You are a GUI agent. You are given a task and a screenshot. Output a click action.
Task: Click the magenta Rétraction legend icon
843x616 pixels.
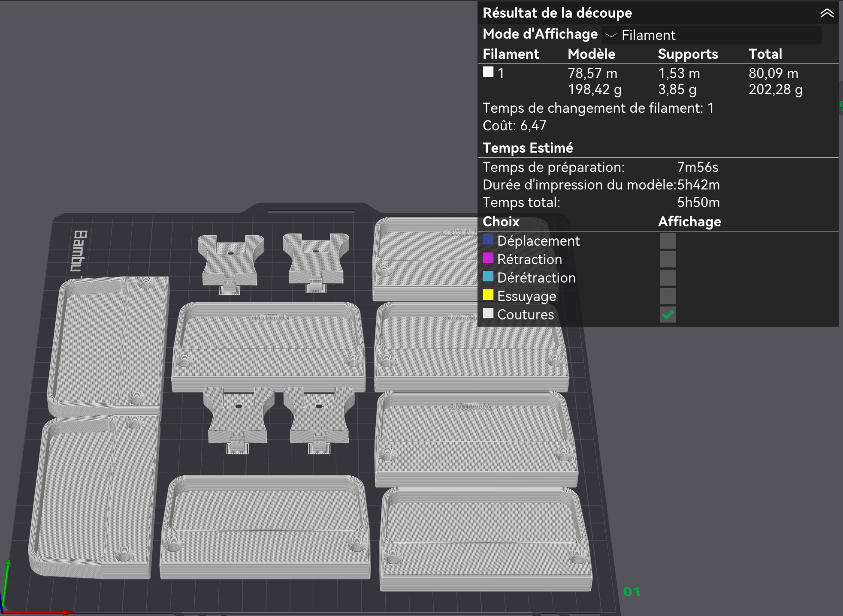(488, 258)
